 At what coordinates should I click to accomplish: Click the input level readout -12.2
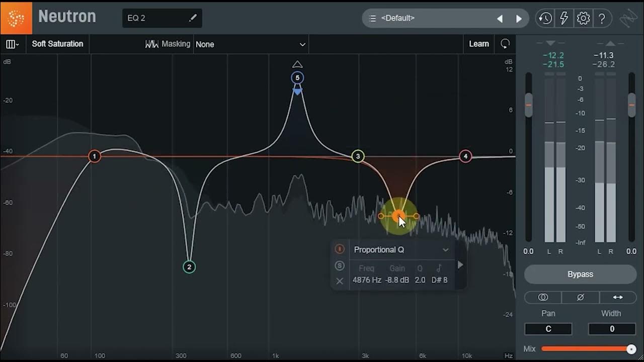coord(553,55)
